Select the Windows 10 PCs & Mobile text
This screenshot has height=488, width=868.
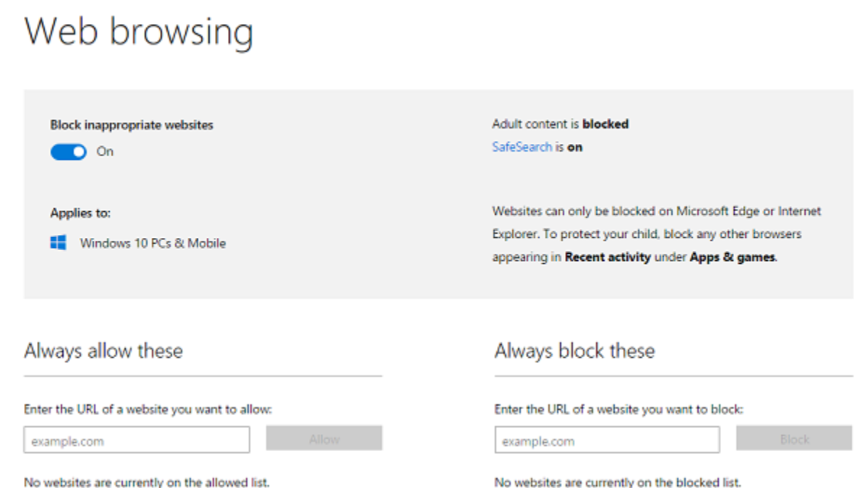[x=153, y=244]
